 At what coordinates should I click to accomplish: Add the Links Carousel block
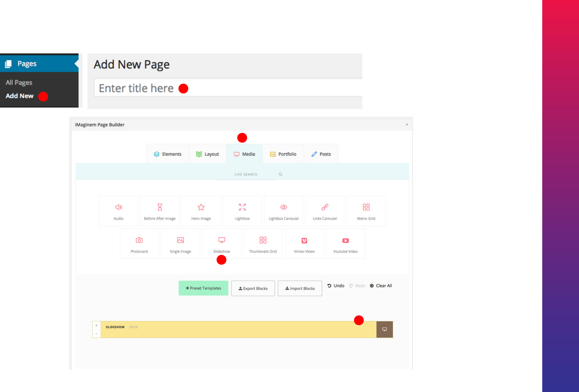tap(325, 211)
